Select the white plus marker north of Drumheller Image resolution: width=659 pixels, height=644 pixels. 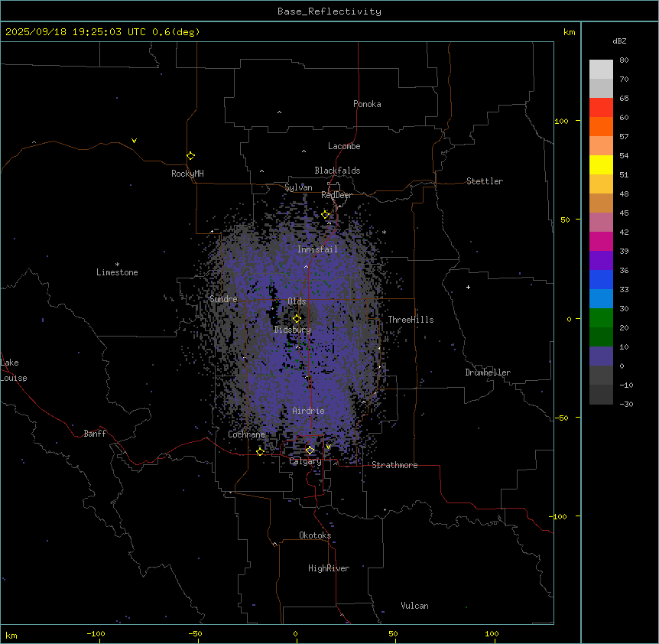click(469, 287)
